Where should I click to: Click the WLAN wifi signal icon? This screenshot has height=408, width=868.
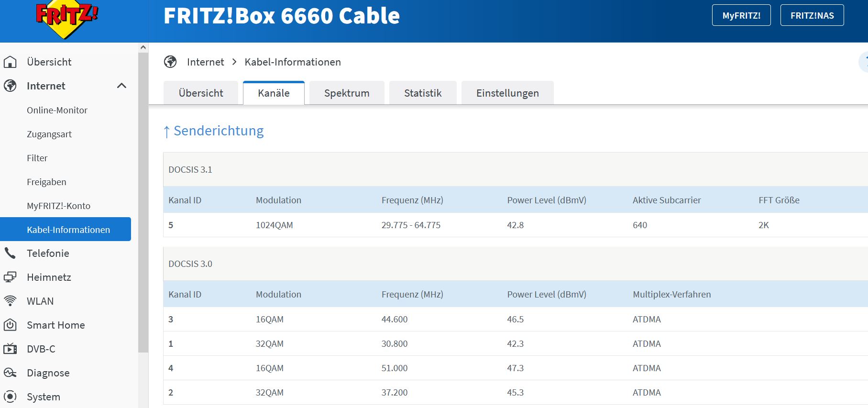(x=10, y=301)
